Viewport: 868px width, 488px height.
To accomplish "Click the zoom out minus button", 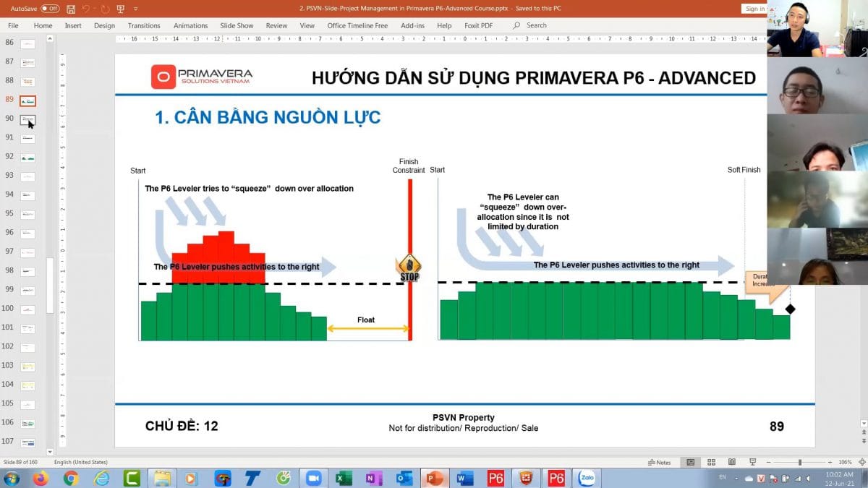I will 767,462.
